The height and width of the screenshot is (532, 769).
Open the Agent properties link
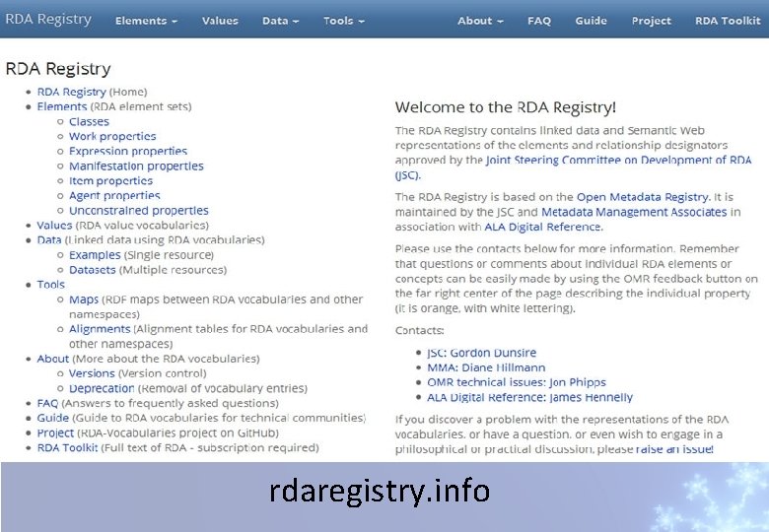pyautogui.click(x=114, y=195)
